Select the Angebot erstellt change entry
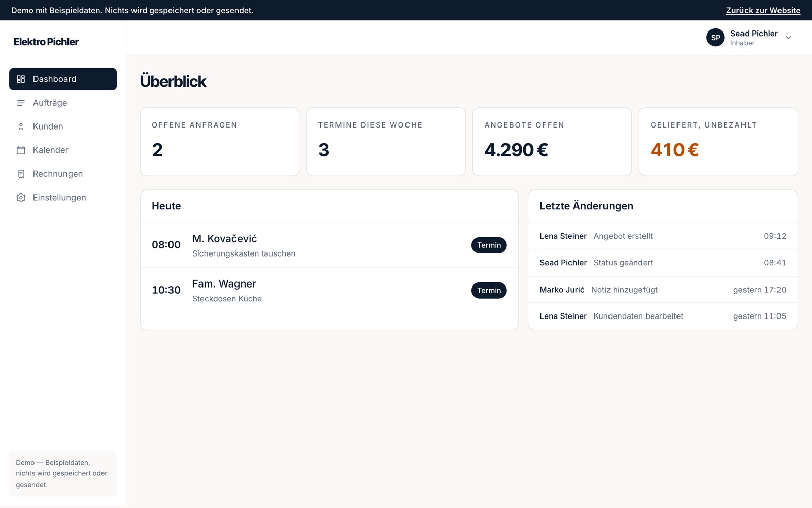The image size is (812, 508). [663, 236]
